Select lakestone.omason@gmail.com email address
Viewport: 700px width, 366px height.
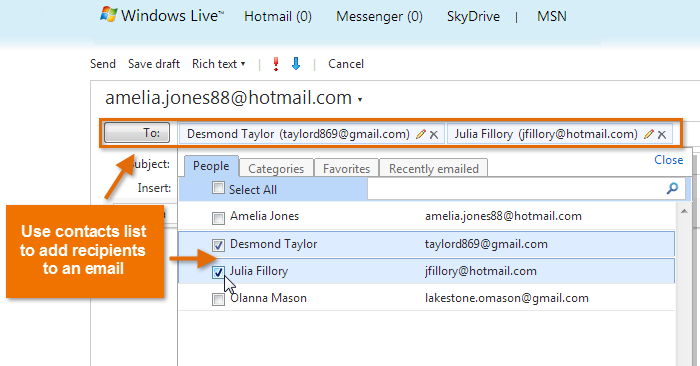pyautogui.click(x=507, y=298)
